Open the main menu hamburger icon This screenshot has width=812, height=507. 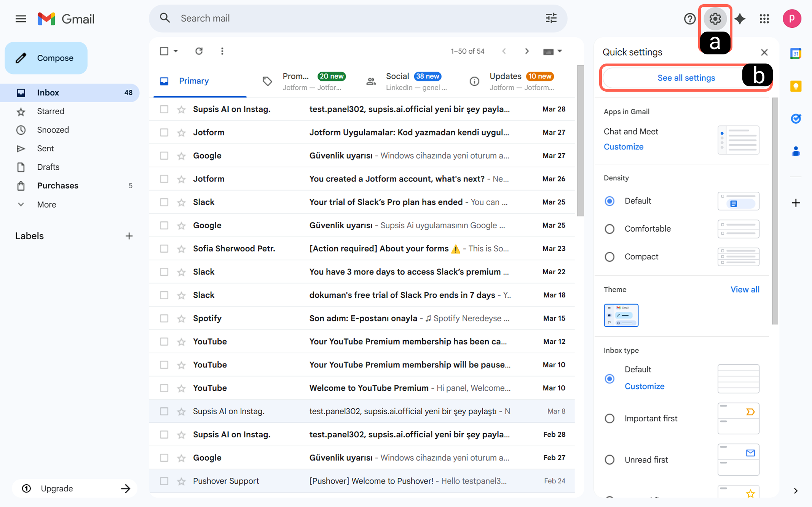click(21, 19)
